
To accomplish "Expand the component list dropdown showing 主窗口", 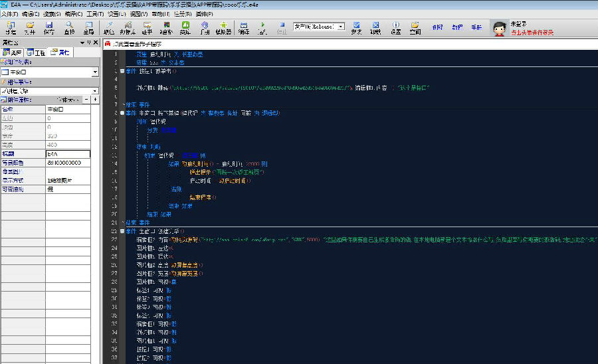I will (95, 72).
